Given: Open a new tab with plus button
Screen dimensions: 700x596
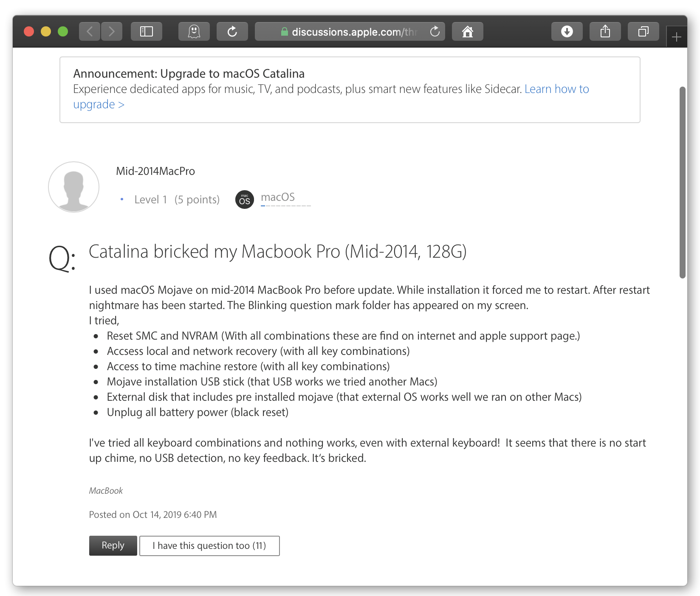Looking at the screenshot, I should point(677,37).
